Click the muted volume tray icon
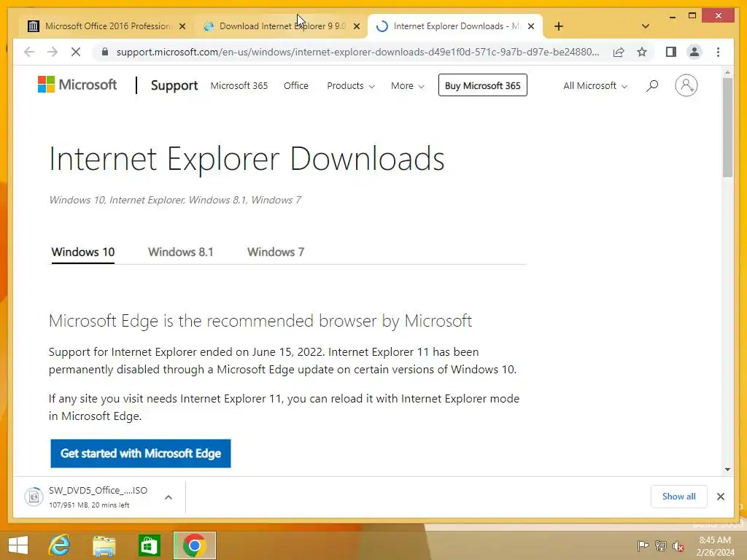This screenshot has height=560, width=747. (678, 546)
